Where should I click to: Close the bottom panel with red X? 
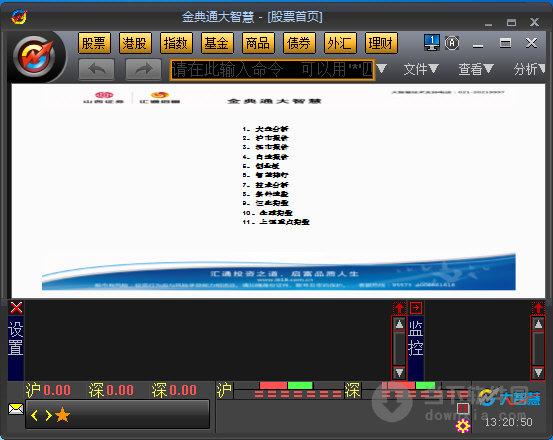16,308
